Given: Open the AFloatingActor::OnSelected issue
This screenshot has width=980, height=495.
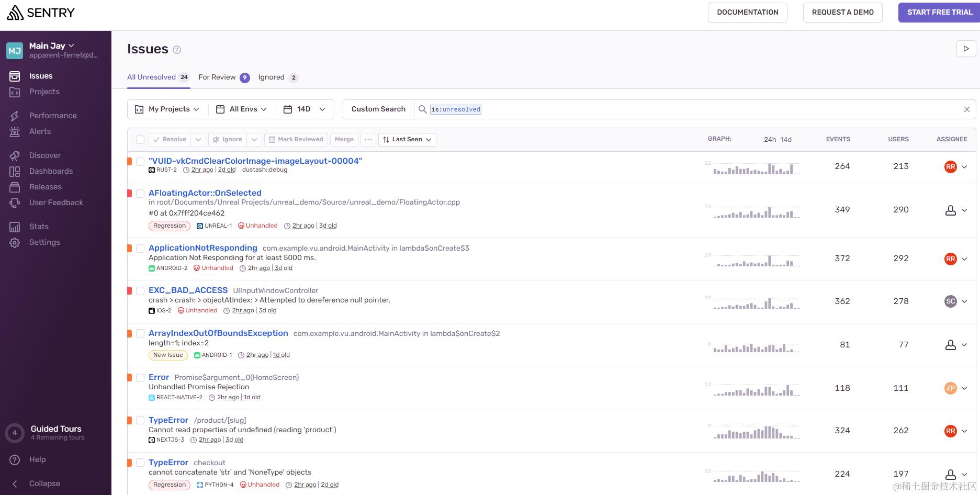Looking at the screenshot, I should coord(205,193).
